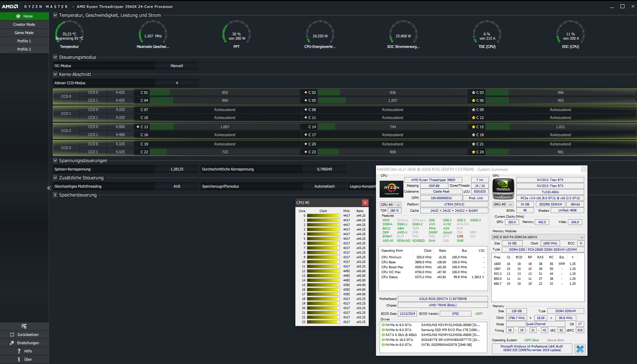Image resolution: width=637 pixels, height=364 pixels.
Task: Toggle the OC-Modus Manuell setting
Action: tap(177, 66)
